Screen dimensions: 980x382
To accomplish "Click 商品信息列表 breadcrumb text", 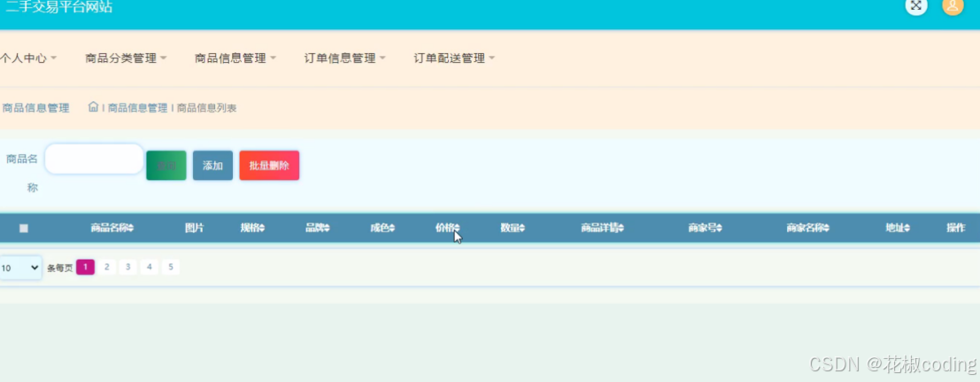I will pyautogui.click(x=207, y=108).
